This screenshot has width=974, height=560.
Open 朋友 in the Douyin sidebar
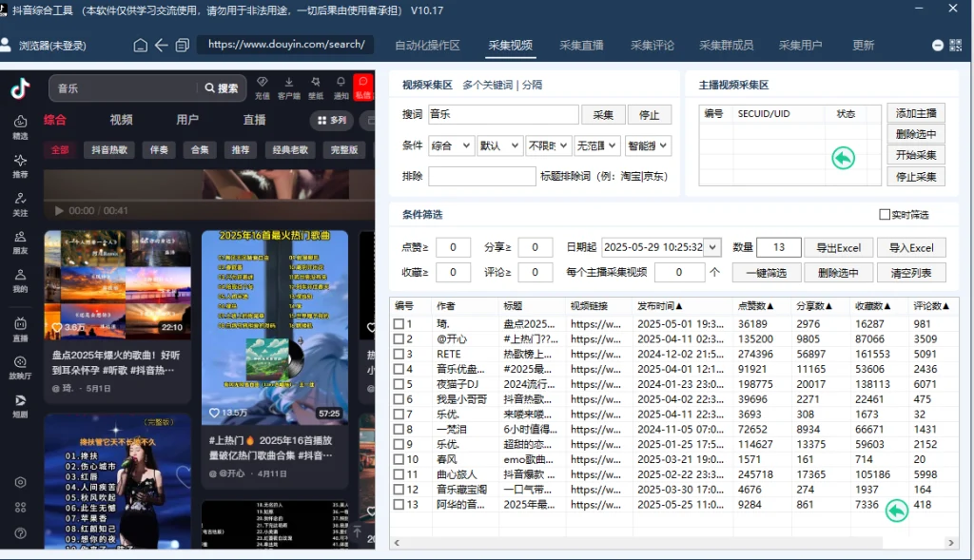click(x=21, y=242)
